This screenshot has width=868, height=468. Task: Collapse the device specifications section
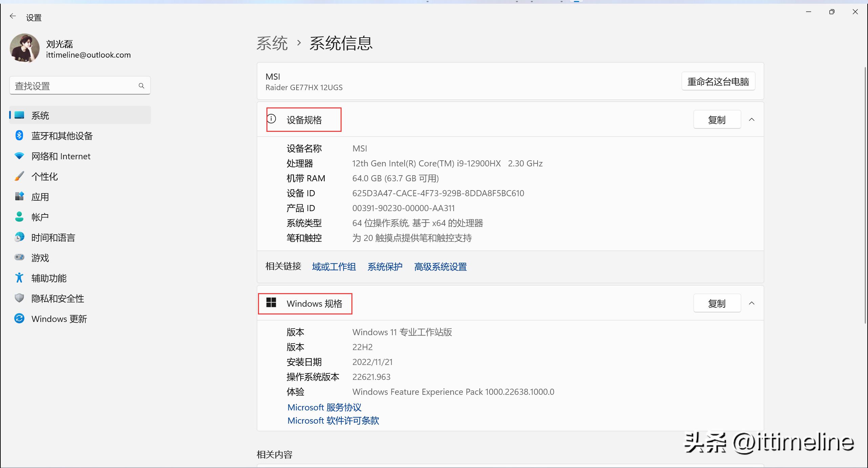(752, 120)
